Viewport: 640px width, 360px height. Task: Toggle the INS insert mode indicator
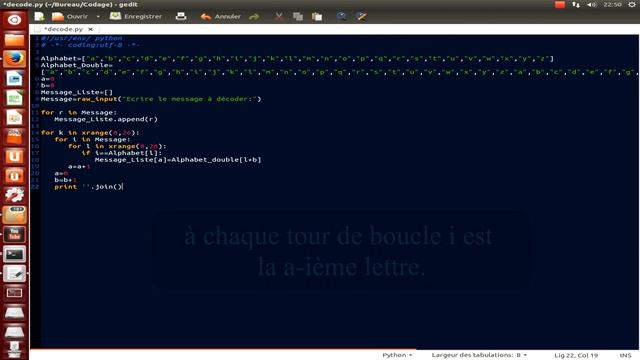click(625, 356)
